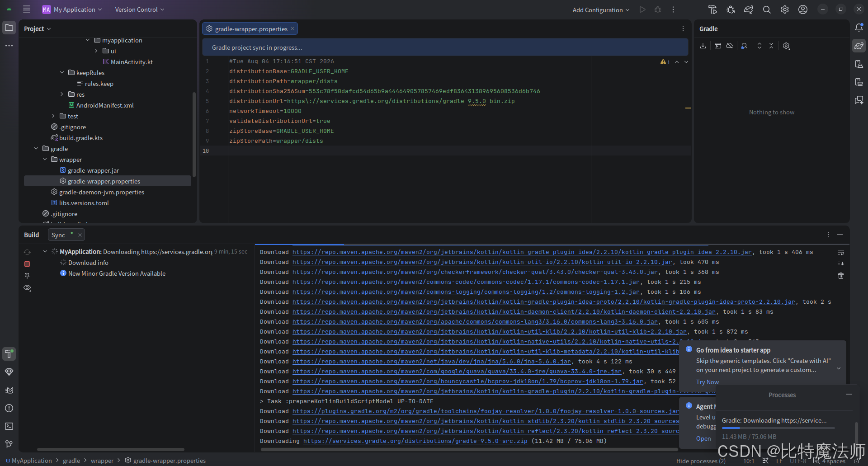Open the Terminal tool window icon
Viewport: 868px width, 466px height.
(9, 426)
